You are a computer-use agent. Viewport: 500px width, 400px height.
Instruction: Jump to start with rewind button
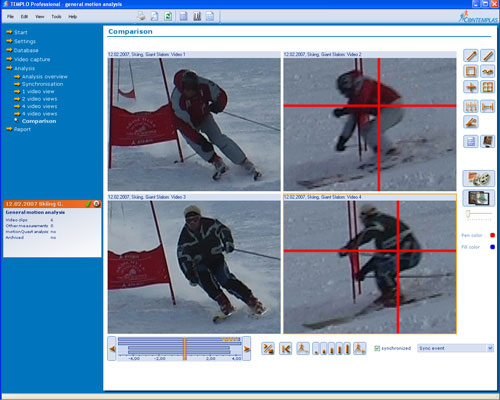pyautogui.click(x=286, y=349)
